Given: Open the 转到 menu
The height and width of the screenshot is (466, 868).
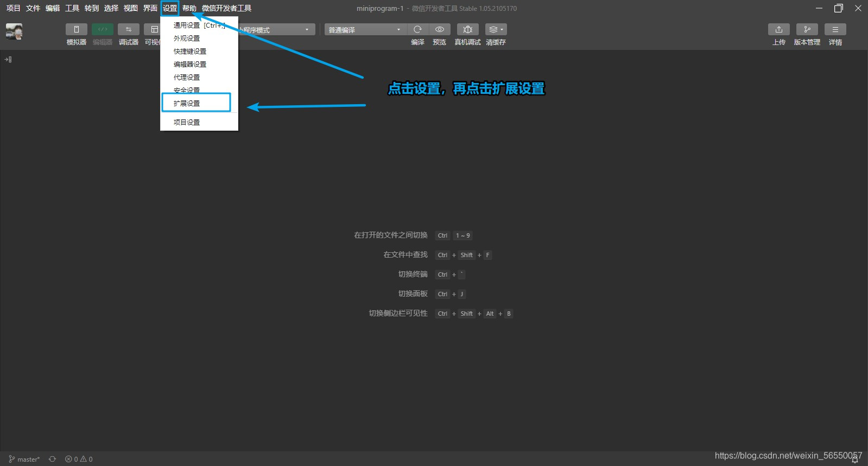Looking at the screenshot, I should (92, 8).
